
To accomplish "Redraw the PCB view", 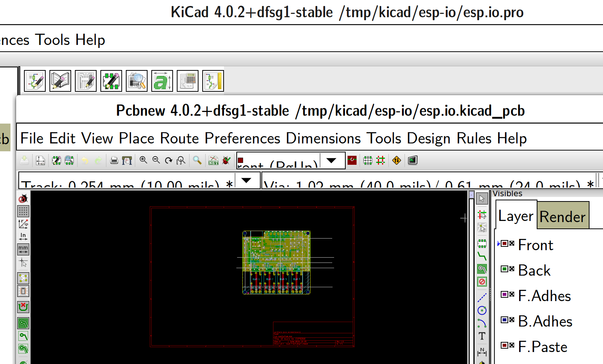I will pyautogui.click(x=169, y=160).
